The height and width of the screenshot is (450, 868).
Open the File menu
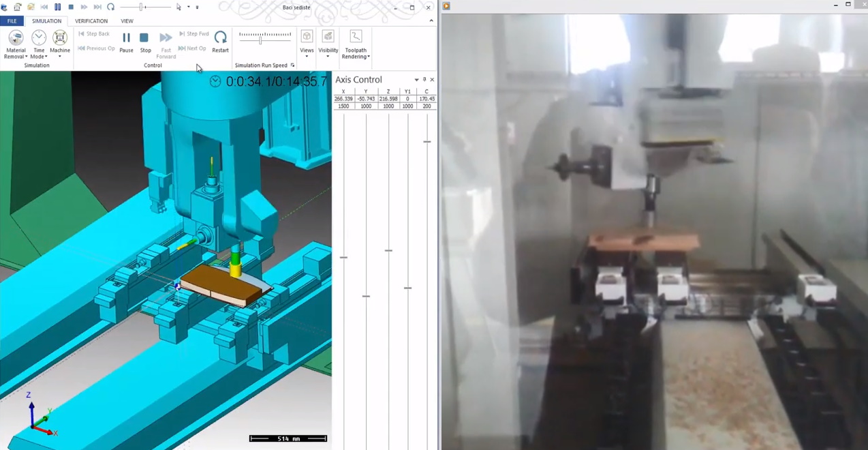coord(12,21)
